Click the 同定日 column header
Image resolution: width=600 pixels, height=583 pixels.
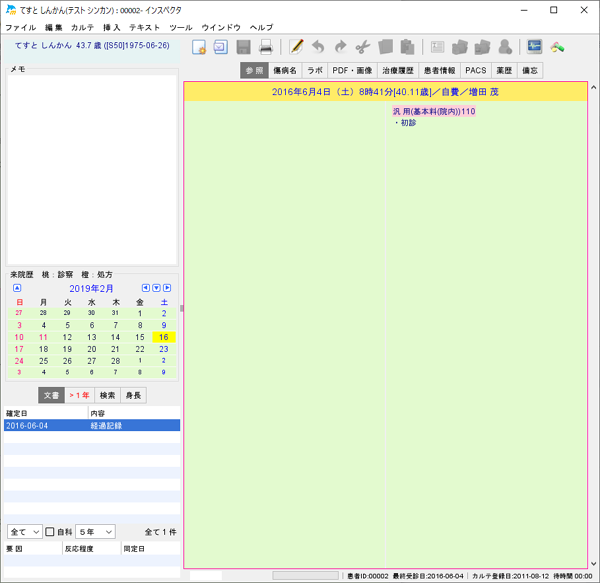151,549
